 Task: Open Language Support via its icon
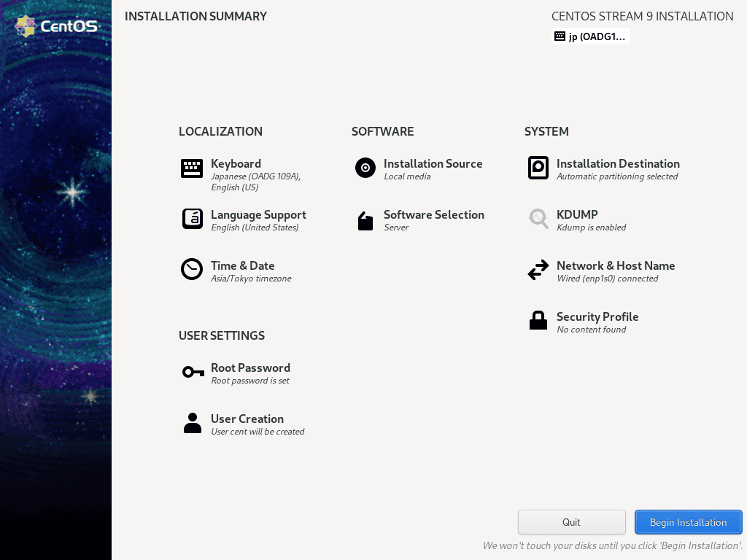tap(193, 219)
